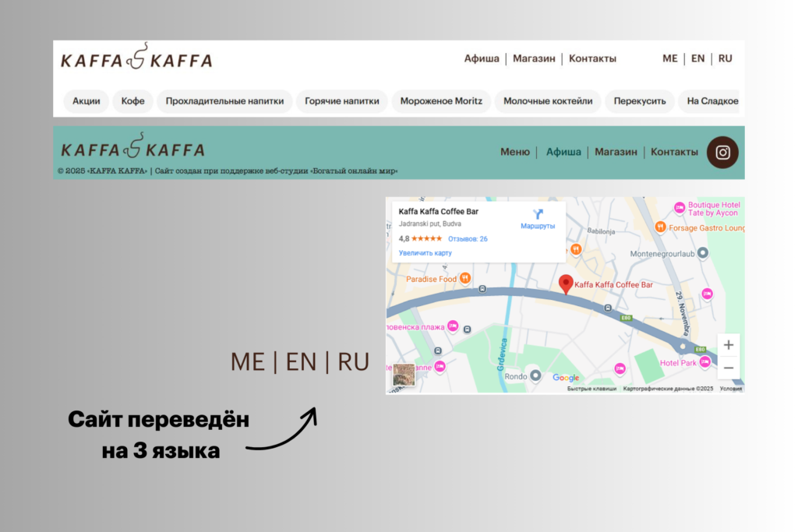Select the Перекусить category pill
798x532 pixels.
click(x=640, y=100)
